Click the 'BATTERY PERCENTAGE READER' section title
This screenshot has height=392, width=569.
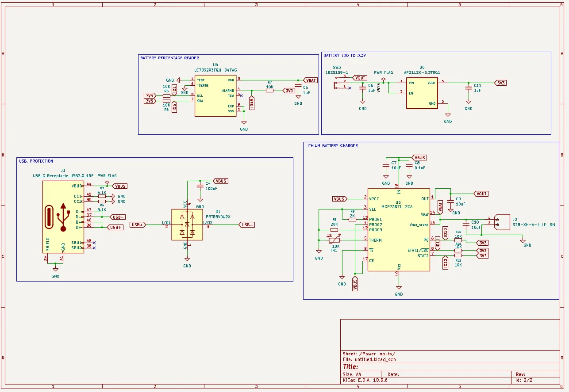click(x=169, y=58)
